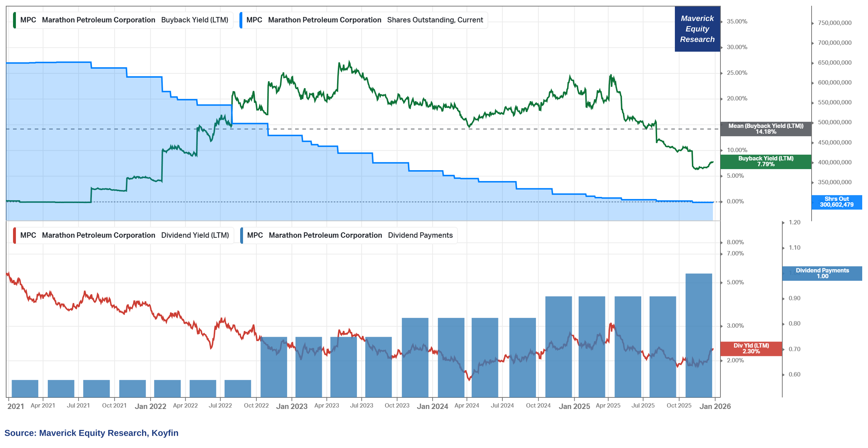Click the red Div Yld 2.30% value tag
868x448 pixels.
[x=751, y=349]
